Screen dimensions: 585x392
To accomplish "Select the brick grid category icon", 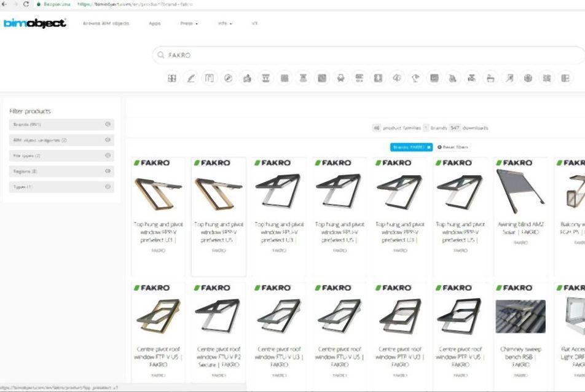I will [x=285, y=78].
